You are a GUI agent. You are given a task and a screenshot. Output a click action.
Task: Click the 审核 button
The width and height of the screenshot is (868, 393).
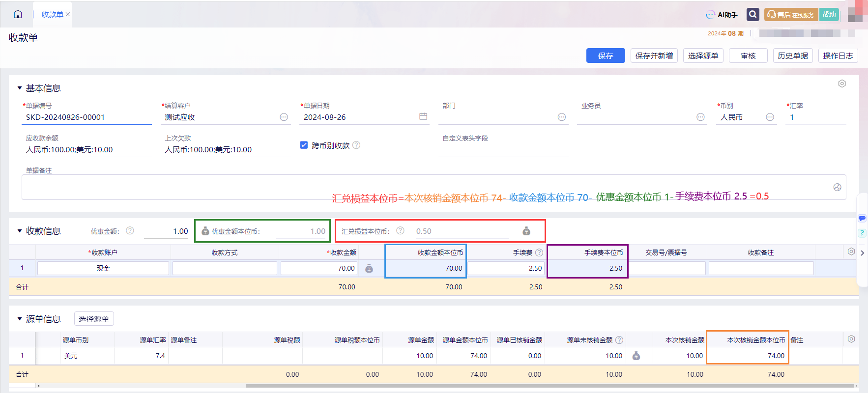748,56
